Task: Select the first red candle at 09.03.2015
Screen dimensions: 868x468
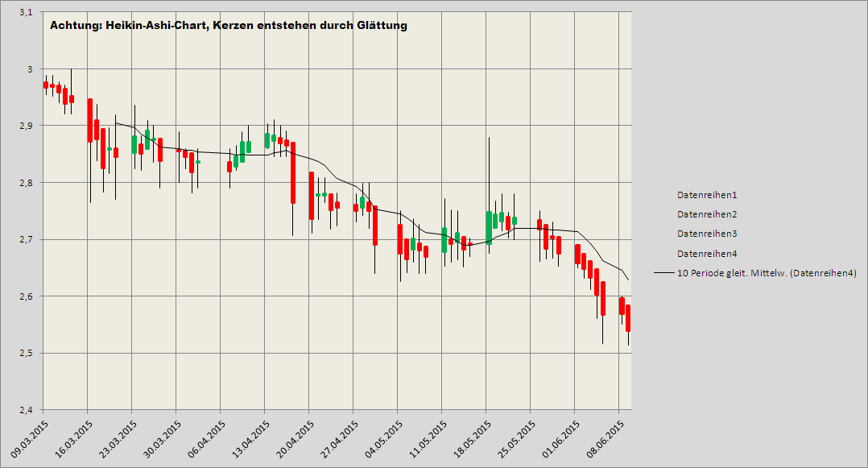Action: pos(46,85)
